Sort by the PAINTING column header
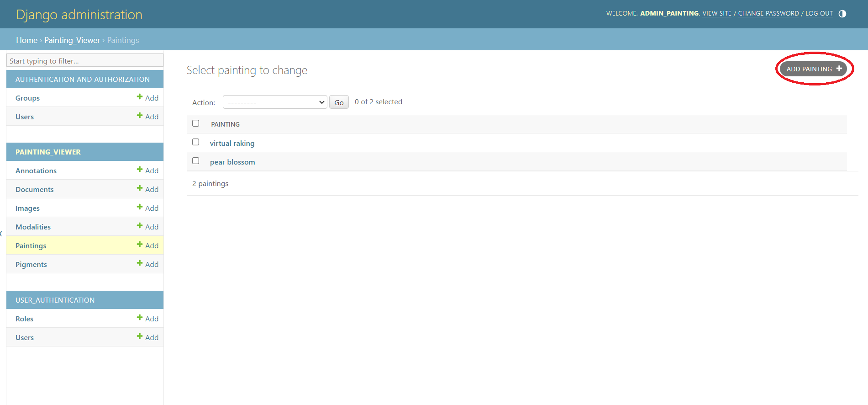This screenshot has width=868, height=405. pyautogui.click(x=225, y=124)
